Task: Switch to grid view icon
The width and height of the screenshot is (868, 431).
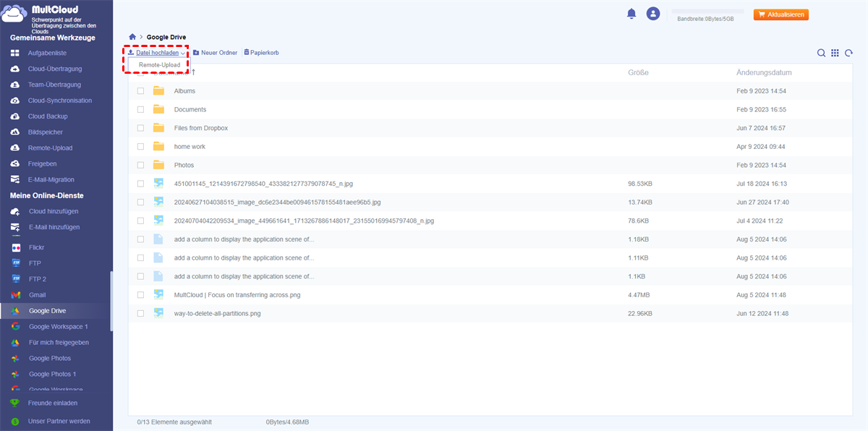Action: coord(835,53)
